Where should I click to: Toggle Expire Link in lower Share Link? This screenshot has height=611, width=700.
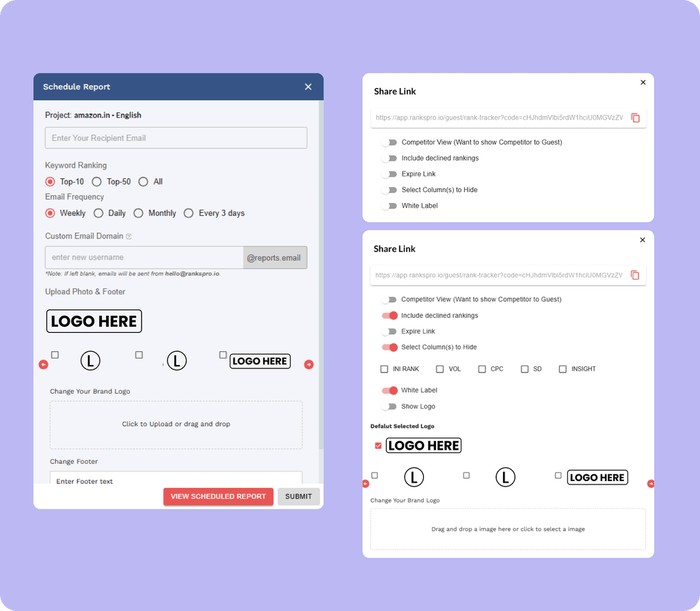pyautogui.click(x=389, y=331)
